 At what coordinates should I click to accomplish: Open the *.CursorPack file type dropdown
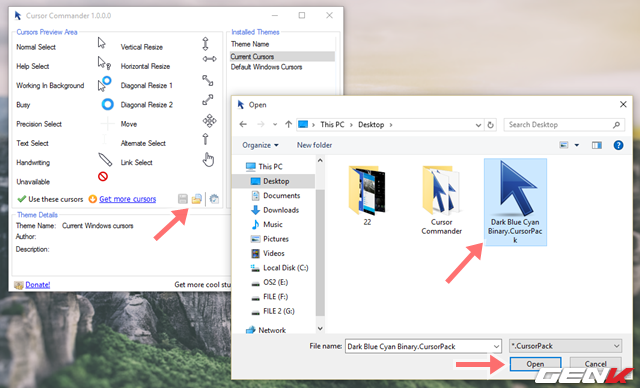(566, 346)
